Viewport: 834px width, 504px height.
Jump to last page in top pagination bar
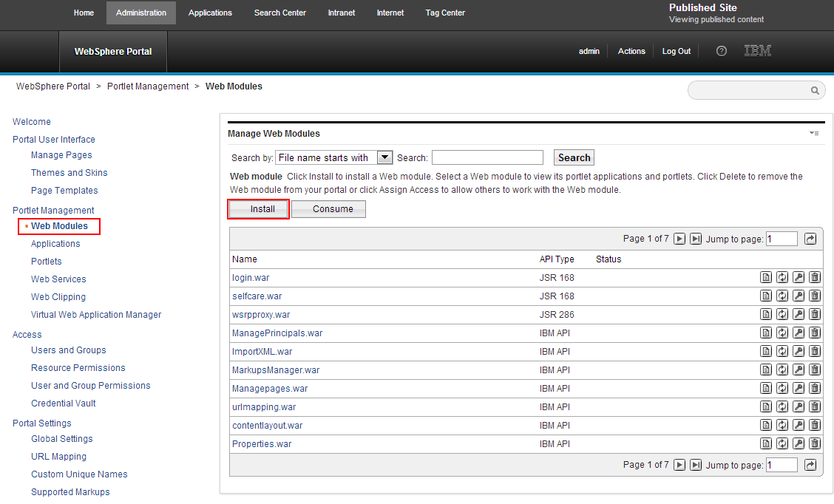[x=696, y=239]
